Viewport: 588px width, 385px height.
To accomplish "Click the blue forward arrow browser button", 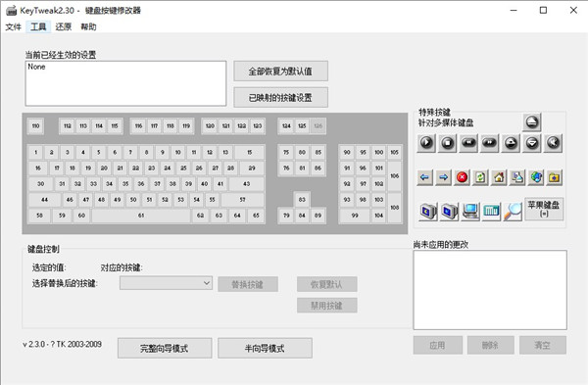I will pyautogui.click(x=443, y=177).
